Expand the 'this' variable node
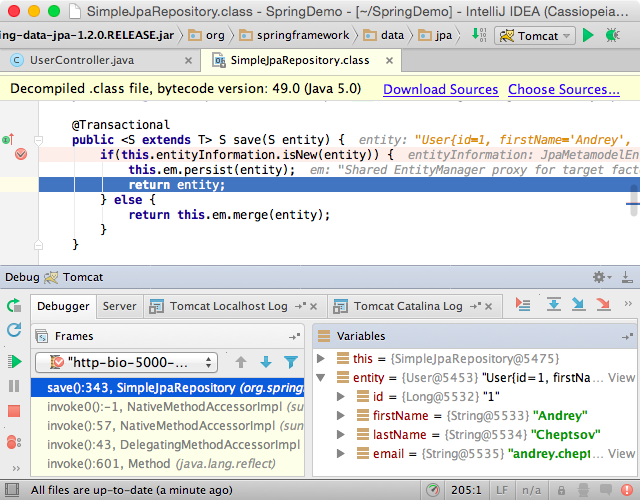The width and height of the screenshot is (640, 500). pyautogui.click(x=321, y=359)
